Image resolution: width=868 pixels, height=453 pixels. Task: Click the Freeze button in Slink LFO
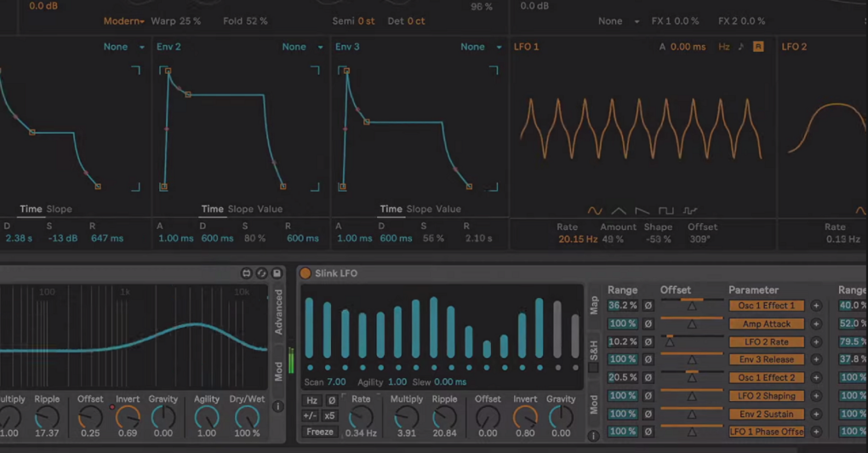coord(320,432)
